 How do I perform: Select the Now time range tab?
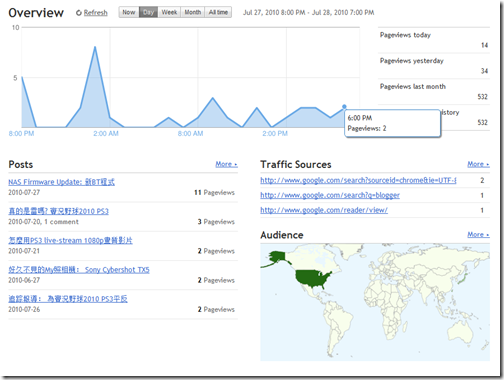[x=129, y=12]
